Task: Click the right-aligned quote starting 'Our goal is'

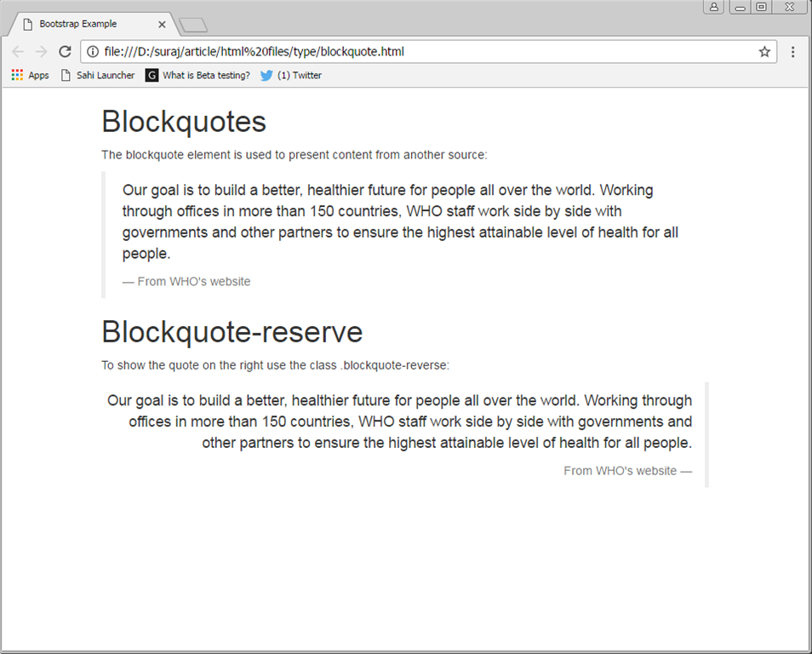Action: [x=399, y=422]
